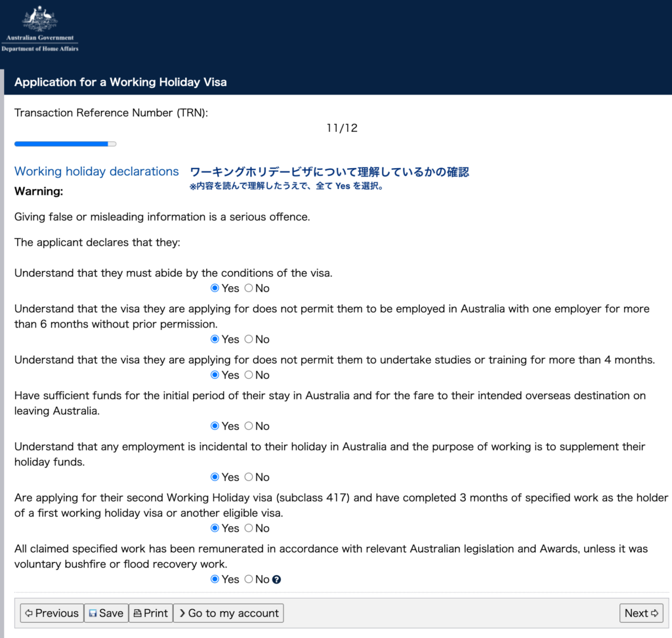Screen dimensions: 672x638
Task: Proceed with the Next button
Action: point(641,613)
